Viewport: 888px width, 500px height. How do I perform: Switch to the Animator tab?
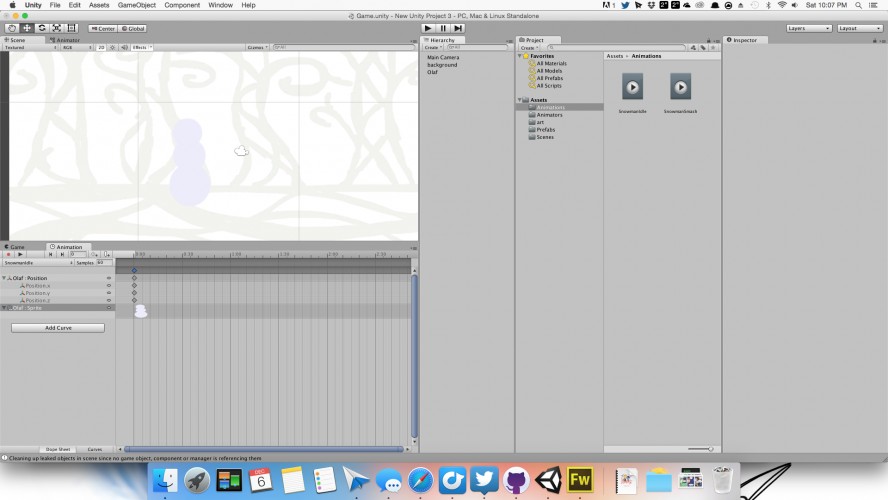[65, 40]
